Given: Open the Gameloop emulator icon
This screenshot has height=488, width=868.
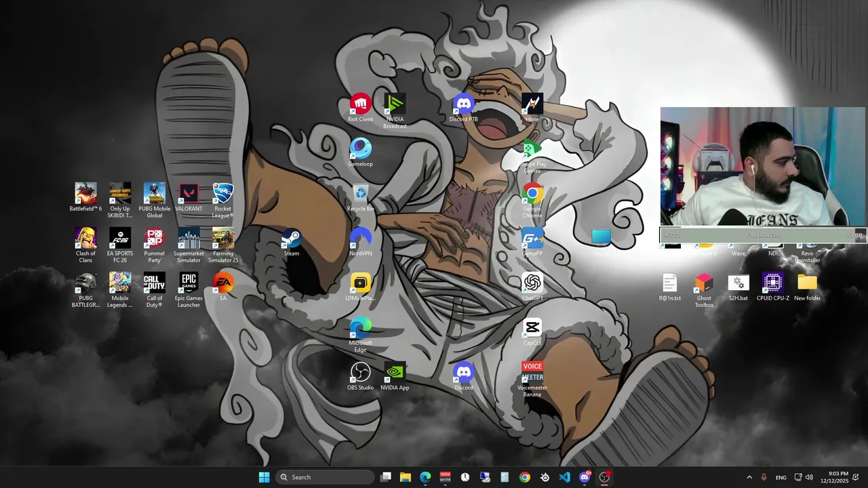Looking at the screenshot, I should [x=360, y=153].
